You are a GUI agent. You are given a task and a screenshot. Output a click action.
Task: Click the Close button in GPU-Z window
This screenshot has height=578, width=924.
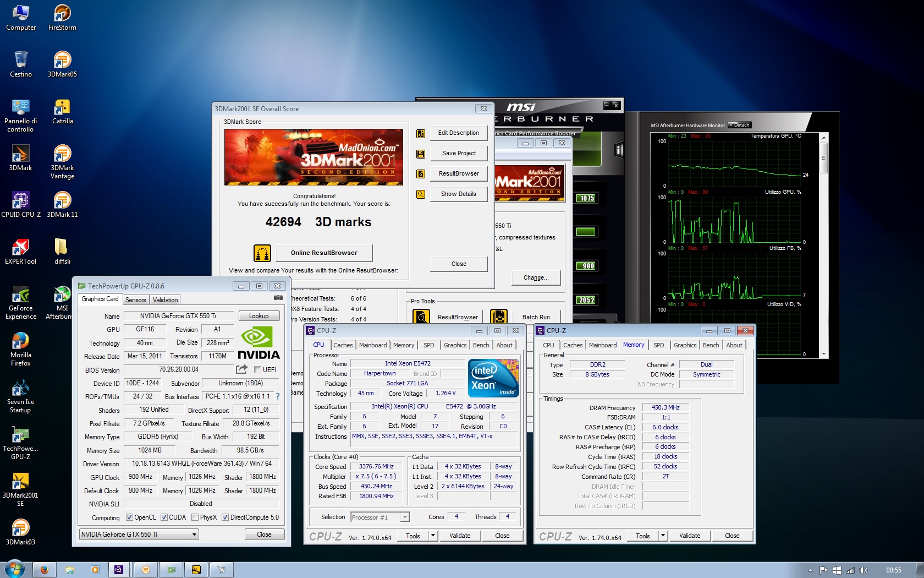tap(264, 535)
